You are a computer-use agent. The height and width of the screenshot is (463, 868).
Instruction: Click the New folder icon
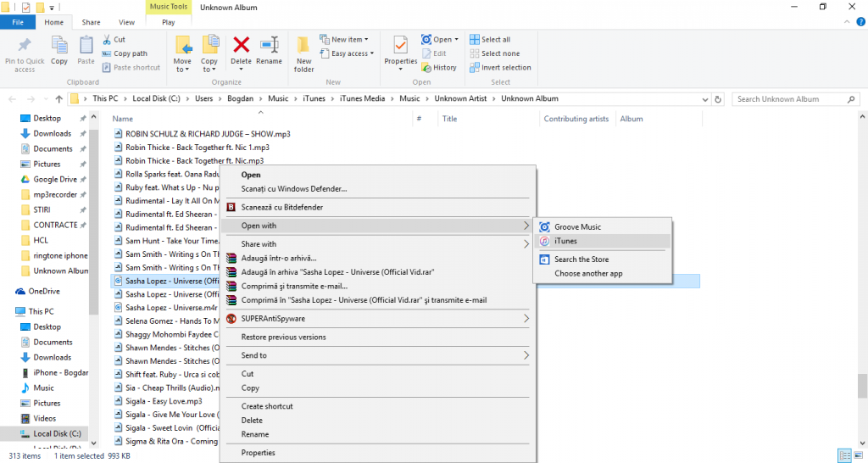pyautogui.click(x=303, y=46)
